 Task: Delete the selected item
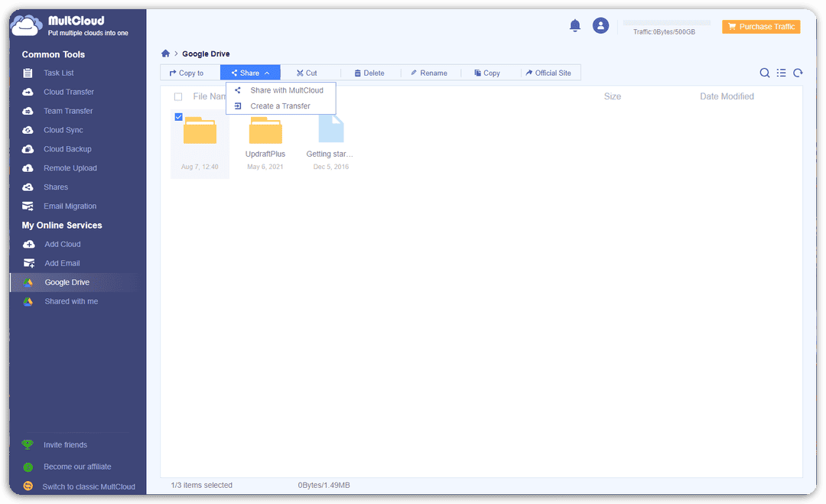[369, 73]
